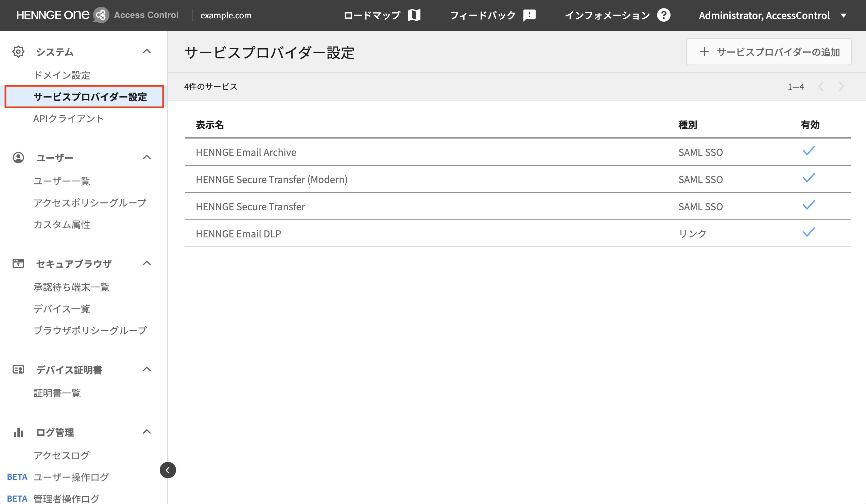The width and height of the screenshot is (866, 504).
Task: Click the enabled checkmark for HENNGE Email DLP
Action: [809, 232]
